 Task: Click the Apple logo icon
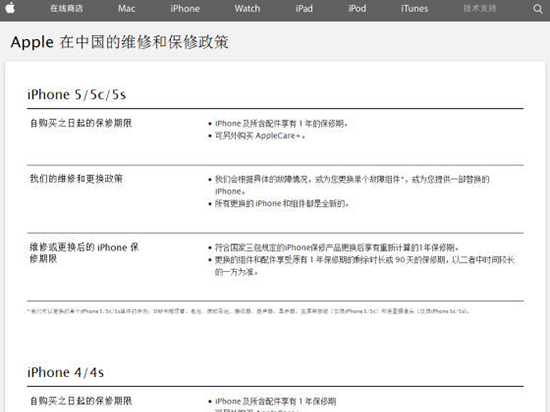tap(11, 8)
